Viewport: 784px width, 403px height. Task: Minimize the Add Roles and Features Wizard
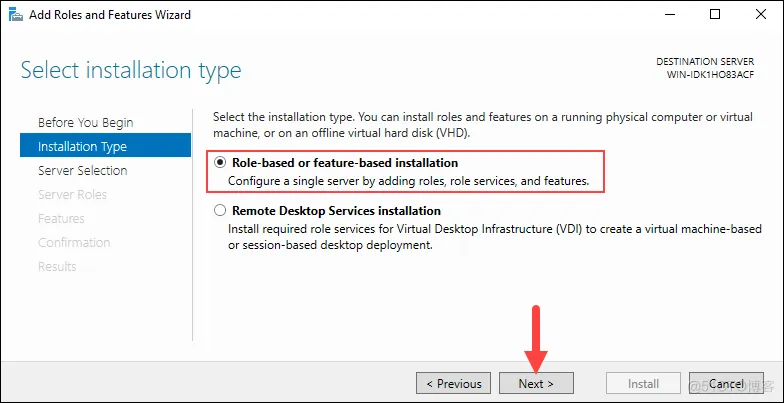pos(667,15)
